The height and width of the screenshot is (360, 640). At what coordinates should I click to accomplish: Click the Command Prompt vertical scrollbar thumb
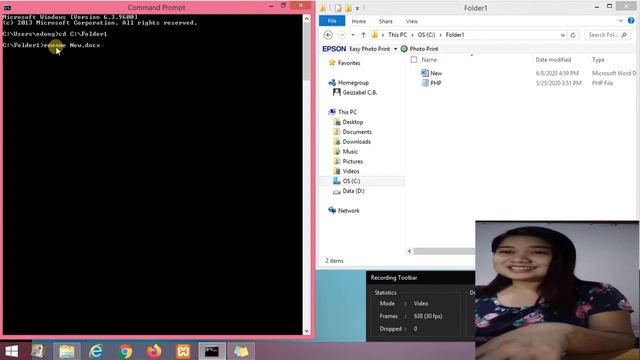[307, 52]
